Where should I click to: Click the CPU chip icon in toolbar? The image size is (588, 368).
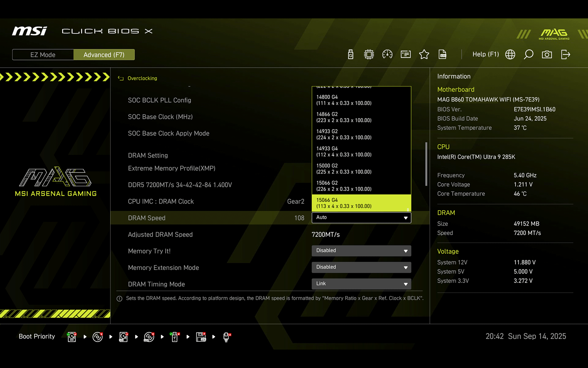coord(369,54)
